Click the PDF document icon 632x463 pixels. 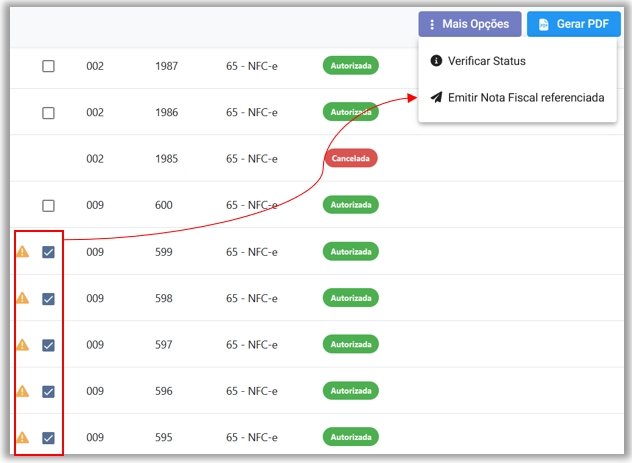[x=544, y=24]
